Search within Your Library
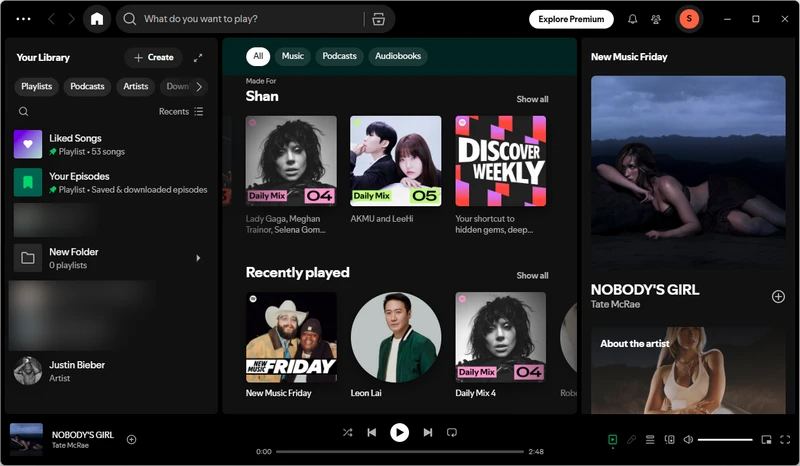Viewport: 800px width, 466px height. tap(23, 111)
